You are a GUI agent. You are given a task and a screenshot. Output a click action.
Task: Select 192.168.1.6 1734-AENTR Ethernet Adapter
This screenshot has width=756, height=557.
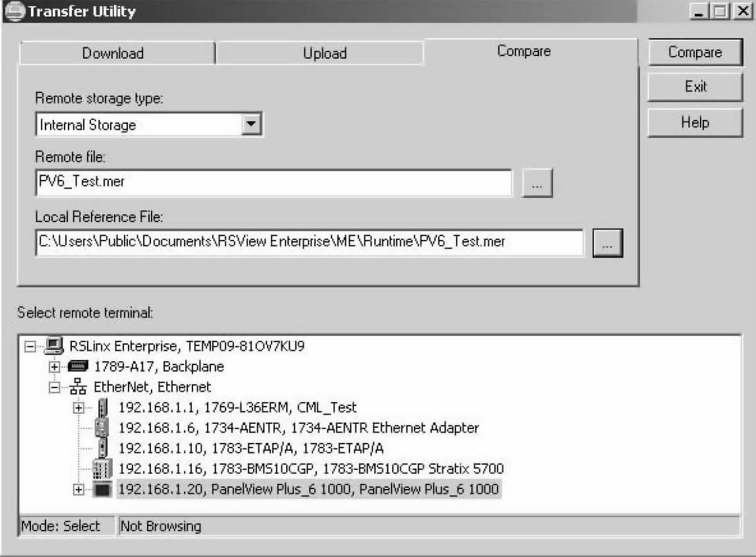[299, 428]
